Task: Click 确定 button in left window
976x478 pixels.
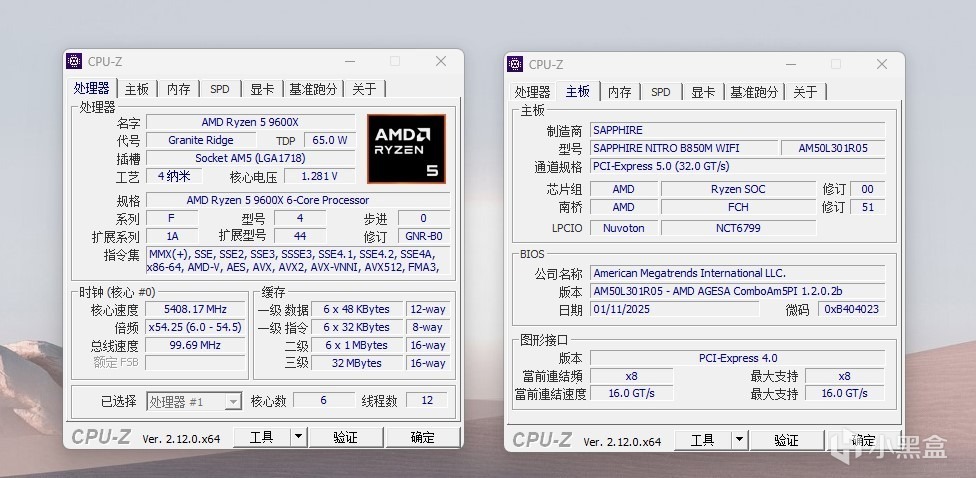Action: [423, 438]
